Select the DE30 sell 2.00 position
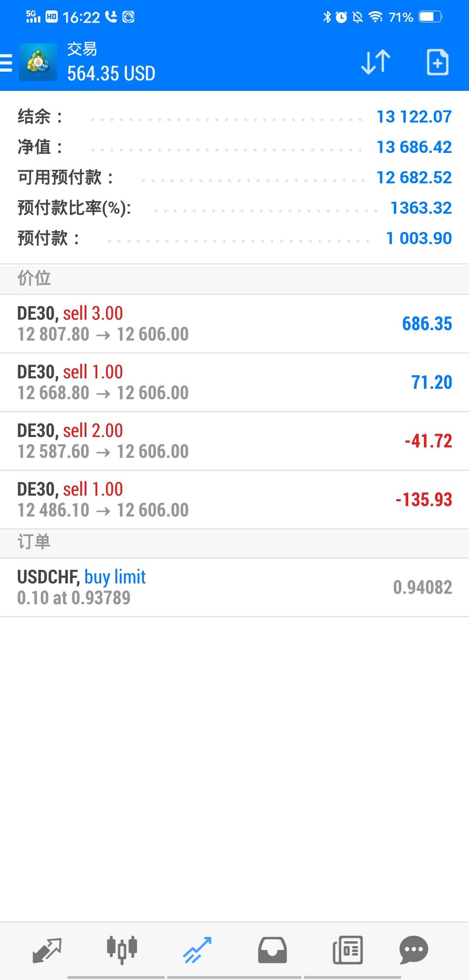 [234, 441]
